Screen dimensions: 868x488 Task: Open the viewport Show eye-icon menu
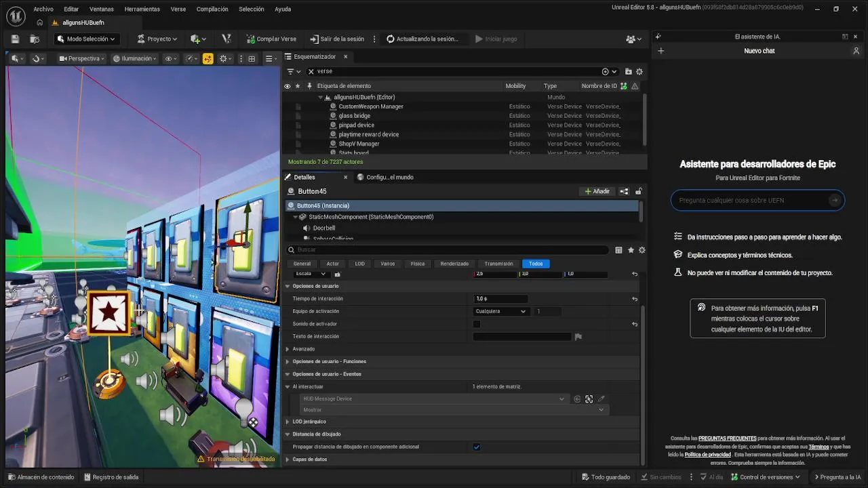click(x=171, y=58)
